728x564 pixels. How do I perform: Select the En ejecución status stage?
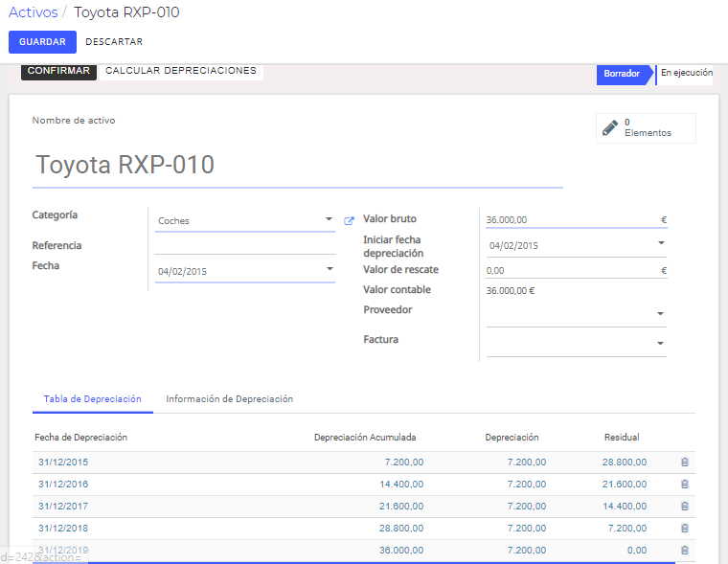(686, 73)
